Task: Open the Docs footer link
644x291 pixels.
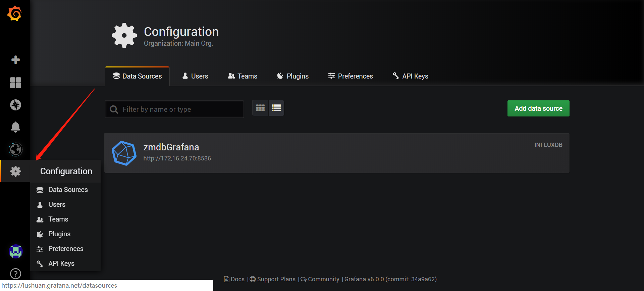Action: [234, 279]
